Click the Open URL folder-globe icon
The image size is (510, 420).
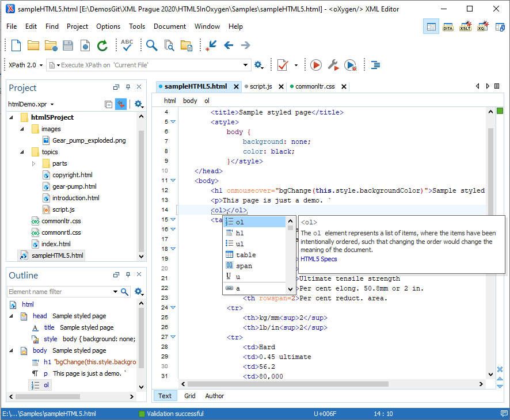click(x=51, y=45)
